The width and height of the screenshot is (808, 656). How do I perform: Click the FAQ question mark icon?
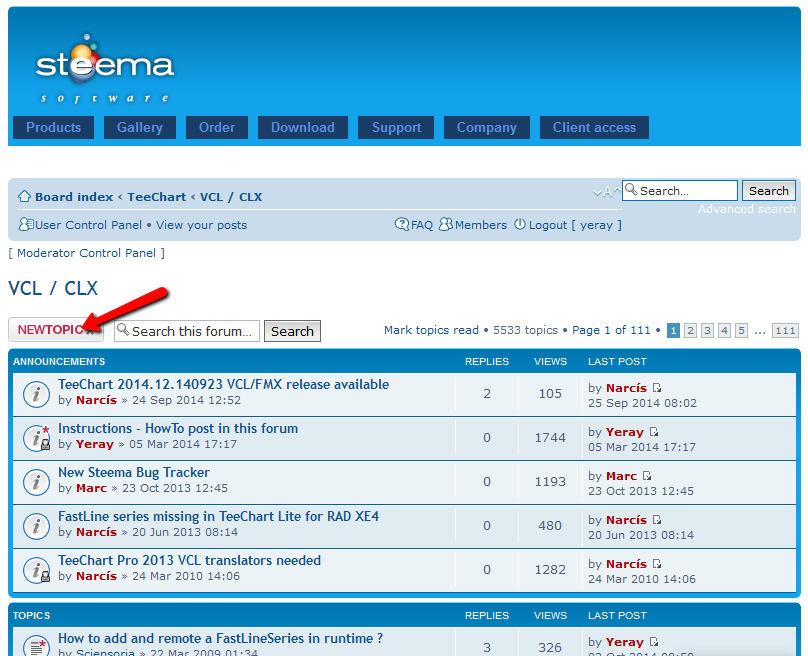pos(401,224)
